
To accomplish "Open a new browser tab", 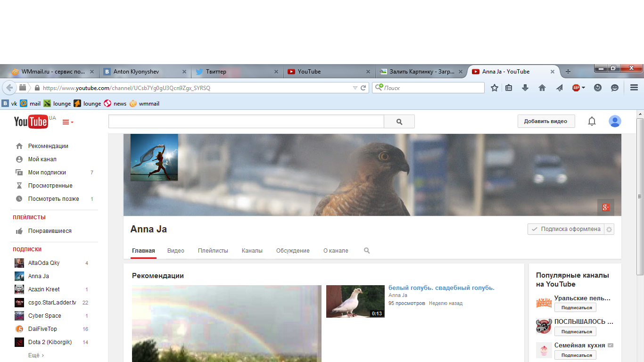I will (568, 72).
